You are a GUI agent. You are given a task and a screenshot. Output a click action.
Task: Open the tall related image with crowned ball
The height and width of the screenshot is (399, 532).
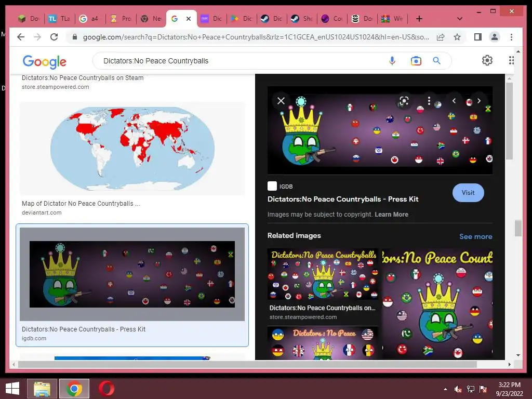point(437,304)
